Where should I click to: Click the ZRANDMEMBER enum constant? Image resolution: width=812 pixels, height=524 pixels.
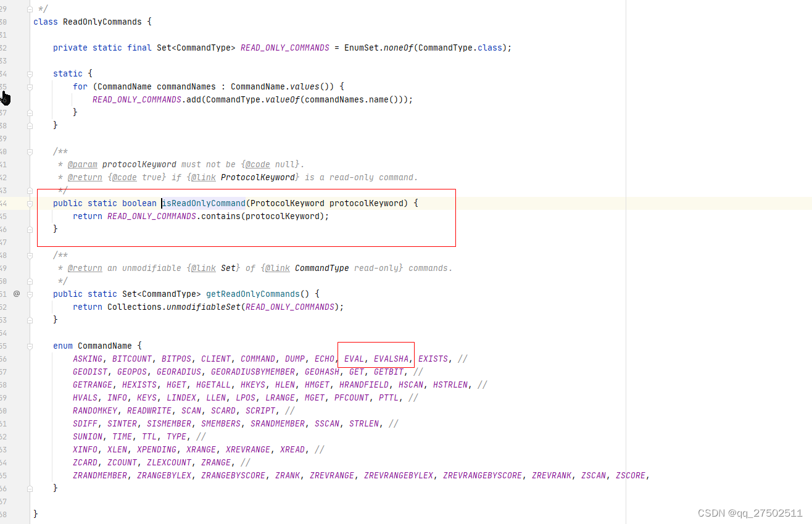100,475
